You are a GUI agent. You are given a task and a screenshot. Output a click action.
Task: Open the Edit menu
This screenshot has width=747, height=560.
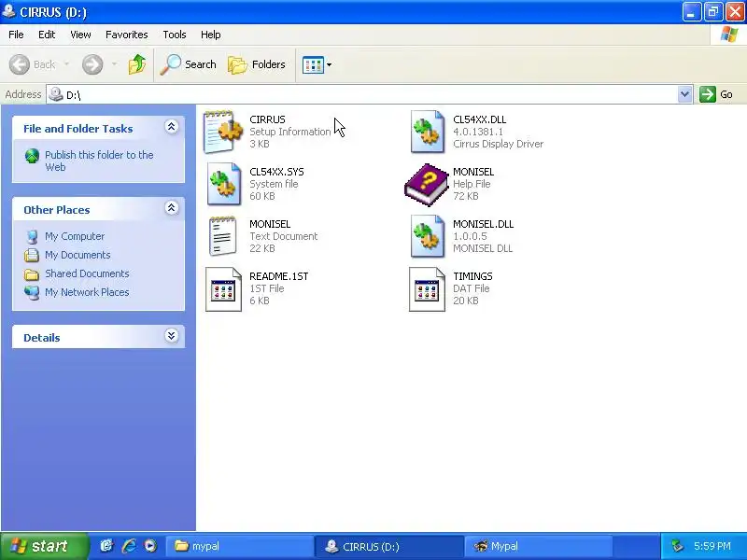pos(47,35)
